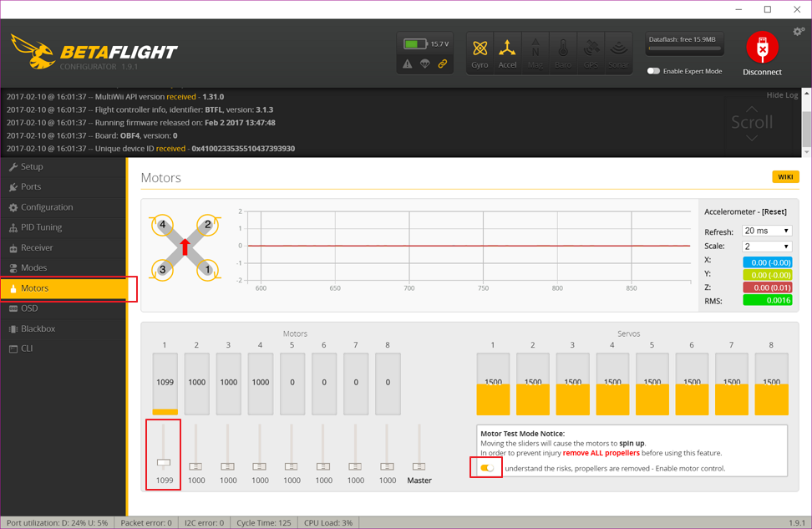Screen dimensions: 812x529
Task: Click the Scroll log control
Action: click(751, 122)
